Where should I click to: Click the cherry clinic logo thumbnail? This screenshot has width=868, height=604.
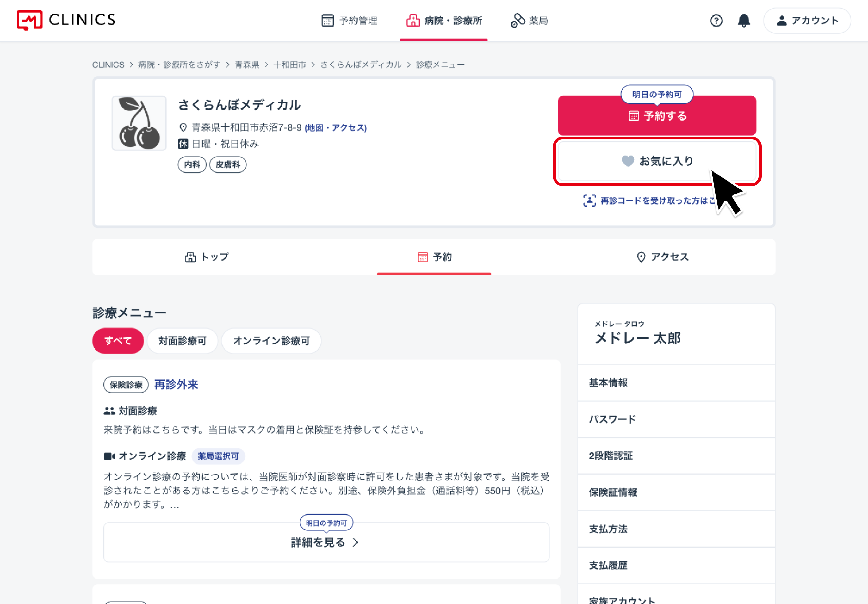pos(139,123)
